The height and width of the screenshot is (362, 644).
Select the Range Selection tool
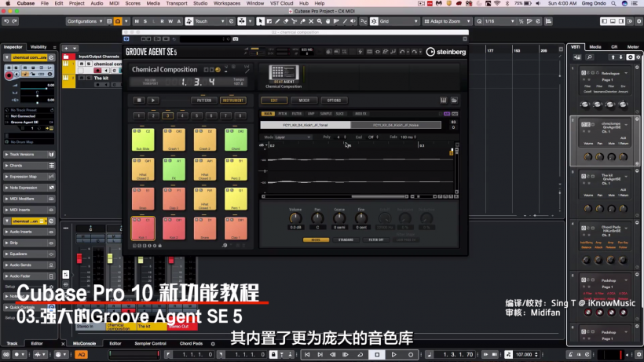point(269,21)
